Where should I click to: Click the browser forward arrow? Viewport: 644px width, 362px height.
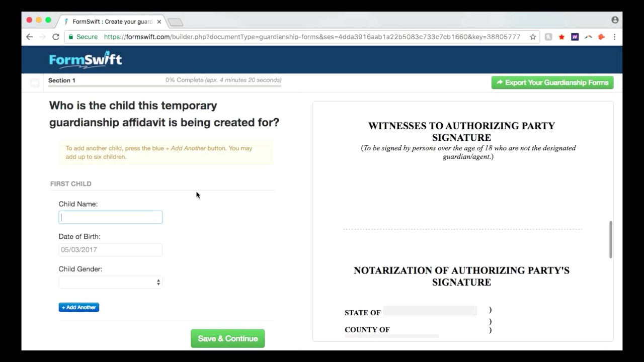42,37
